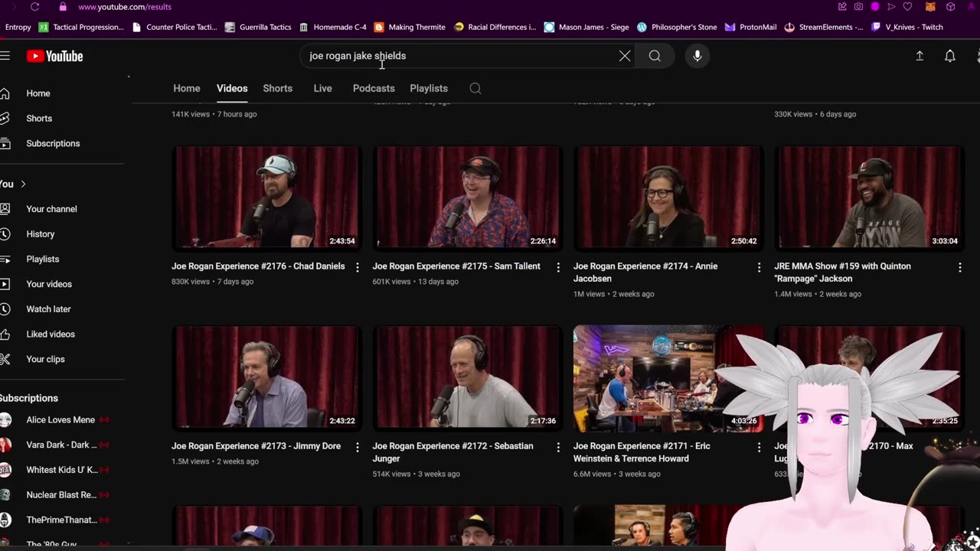
Task: Expand the You section chevron
Action: pyautogui.click(x=23, y=184)
